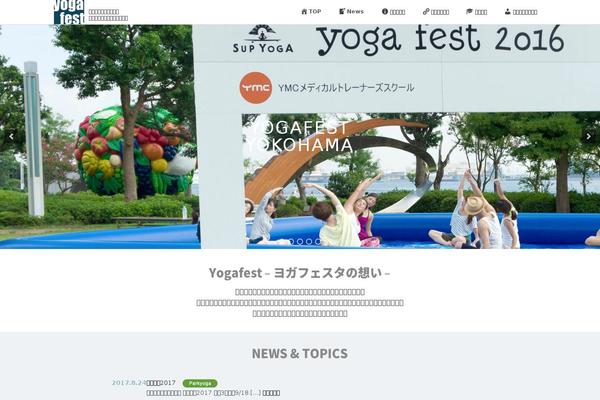The height and width of the screenshot is (400, 600).
Task: Open the menu item next to link icon
Action: tap(440, 12)
